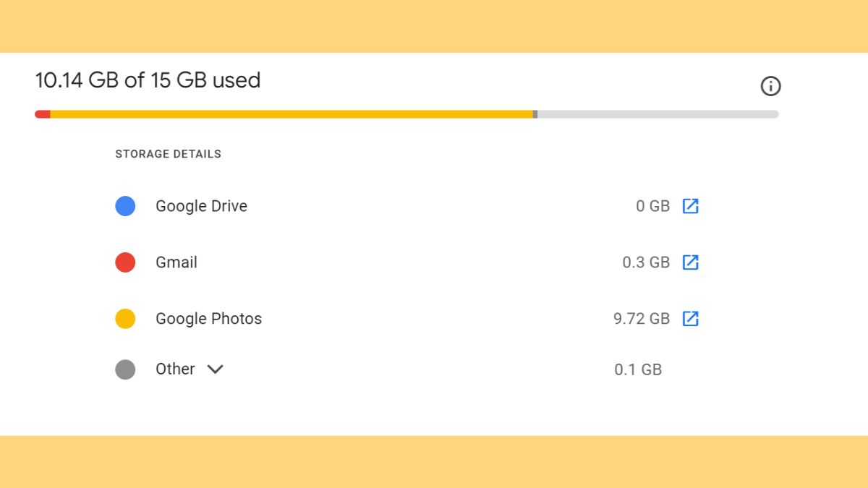Viewport: 868px width, 488px height.
Task: Click the blue Google Drive dot
Action: (x=125, y=206)
